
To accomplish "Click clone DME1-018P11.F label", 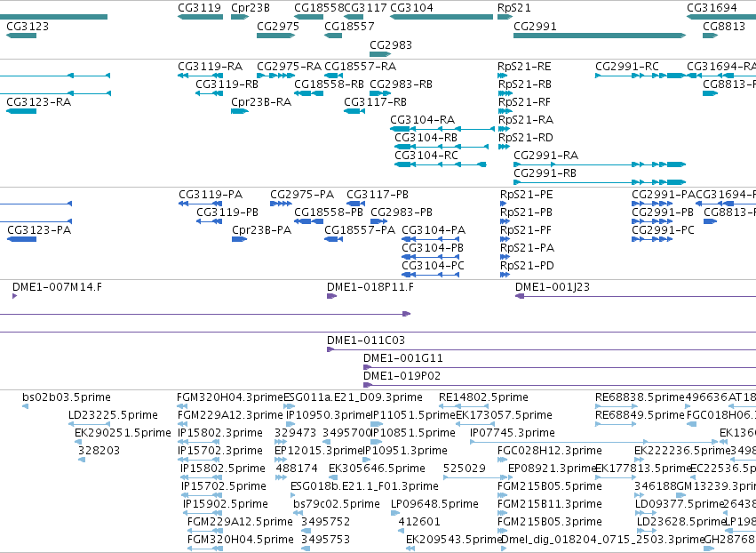I will pyautogui.click(x=370, y=287).
